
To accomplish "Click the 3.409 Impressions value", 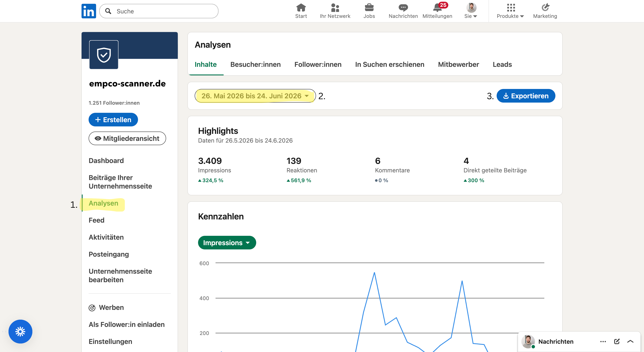I will [x=210, y=161].
